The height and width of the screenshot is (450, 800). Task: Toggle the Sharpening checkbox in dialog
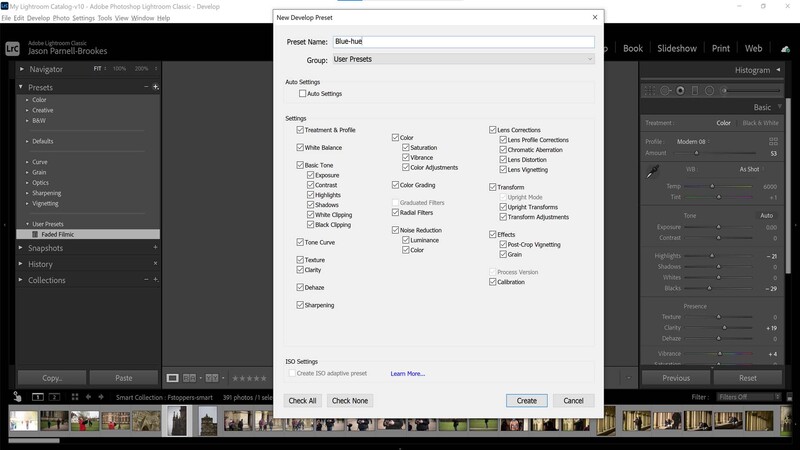click(x=300, y=305)
